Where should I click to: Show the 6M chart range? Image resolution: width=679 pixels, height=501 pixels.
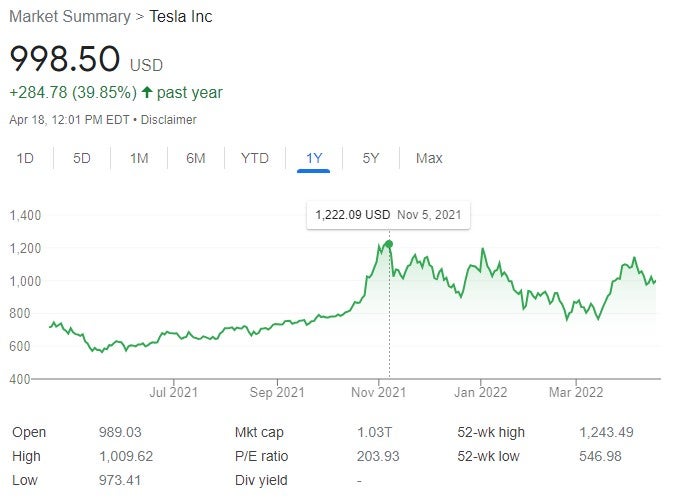tap(196, 158)
